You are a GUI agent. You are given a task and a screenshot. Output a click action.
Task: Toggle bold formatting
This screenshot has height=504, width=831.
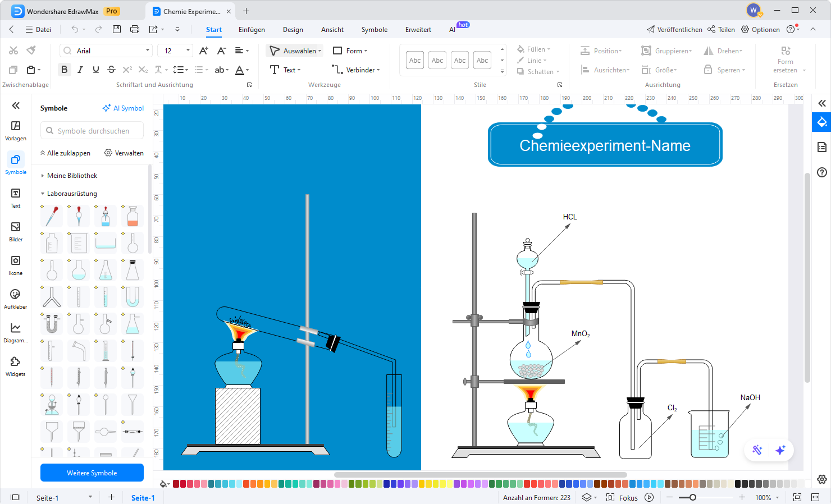(64, 70)
